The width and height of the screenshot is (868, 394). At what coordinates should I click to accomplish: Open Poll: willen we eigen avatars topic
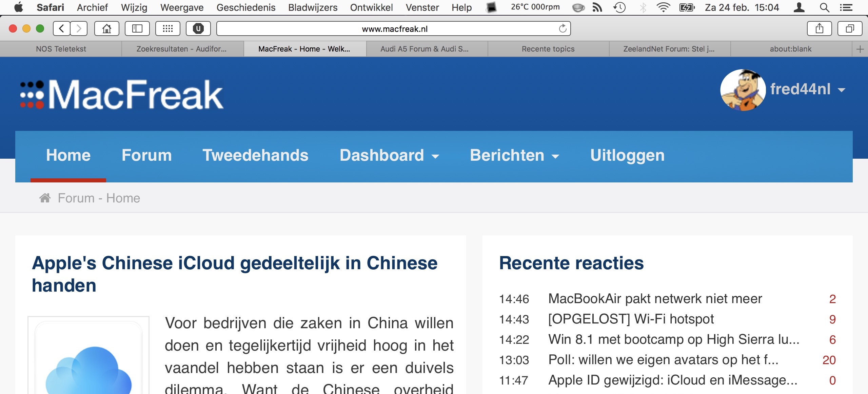point(663,360)
